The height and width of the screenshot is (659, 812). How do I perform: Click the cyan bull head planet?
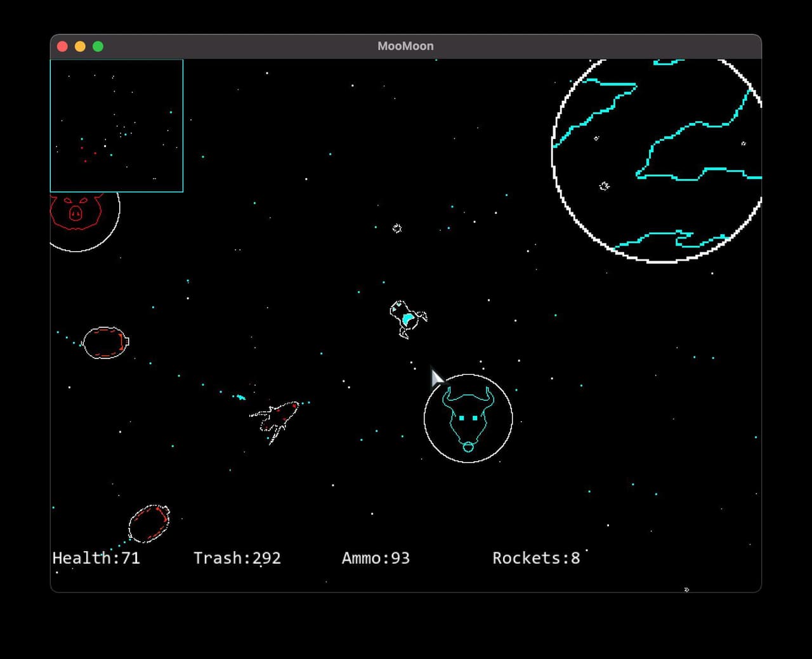(x=468, y=419)
